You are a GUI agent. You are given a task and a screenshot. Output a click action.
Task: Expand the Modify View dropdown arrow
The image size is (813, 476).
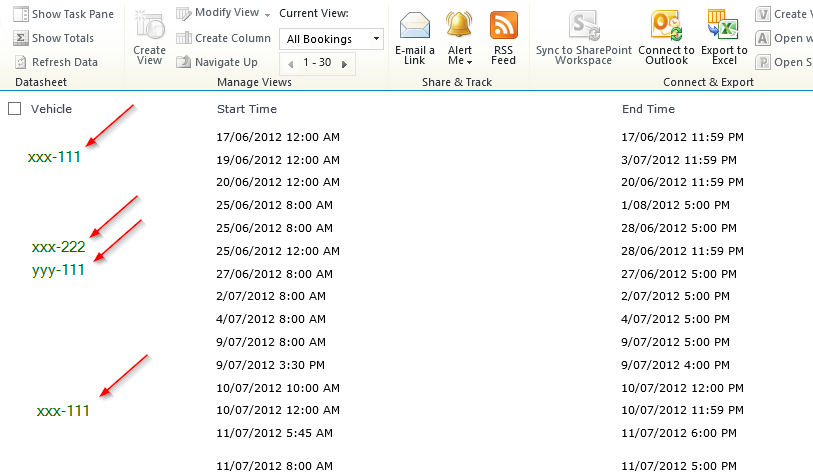pos(268,15)
